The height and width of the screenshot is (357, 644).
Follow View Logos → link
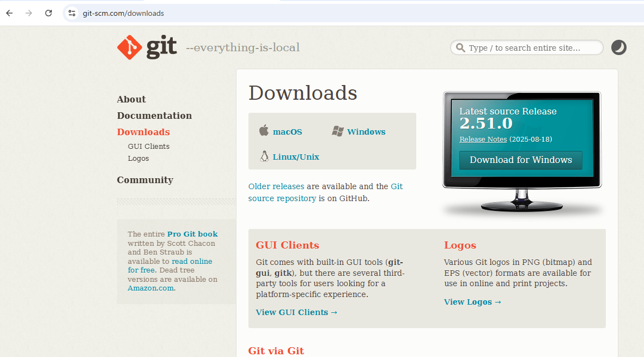[472, 302]
